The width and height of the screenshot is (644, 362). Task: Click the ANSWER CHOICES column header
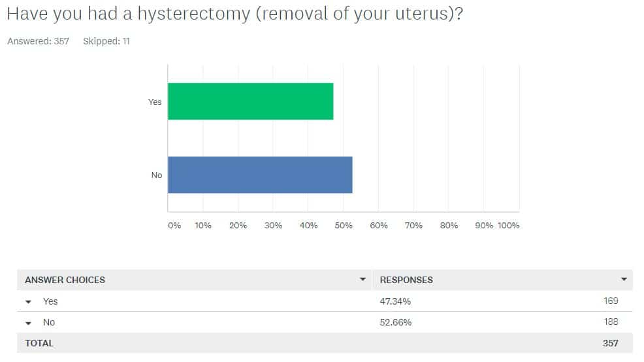pos(65,280)
